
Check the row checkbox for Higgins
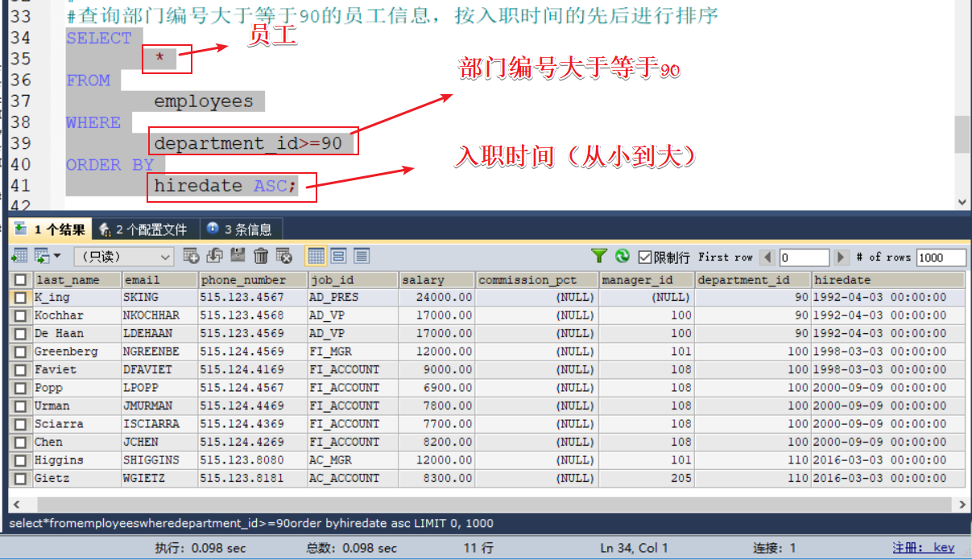(20, 460)
